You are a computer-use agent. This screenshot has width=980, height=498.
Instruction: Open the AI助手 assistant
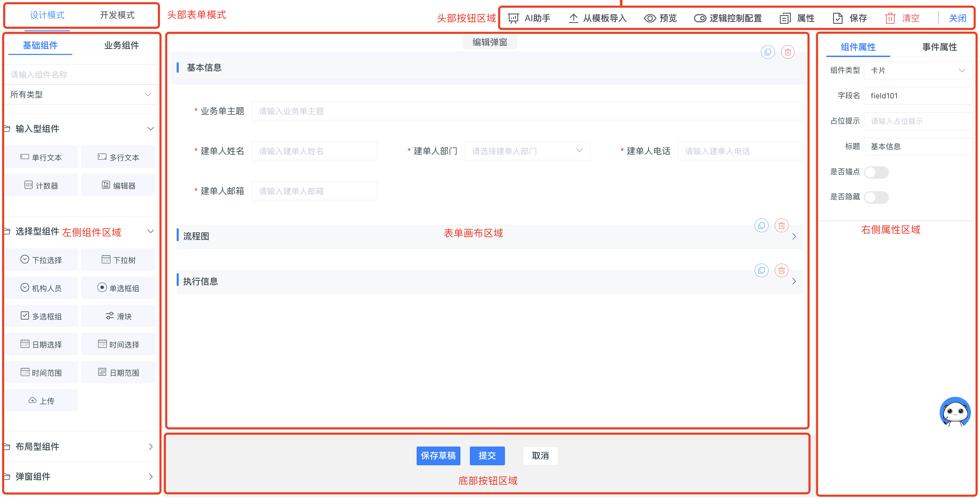[529, 18]
